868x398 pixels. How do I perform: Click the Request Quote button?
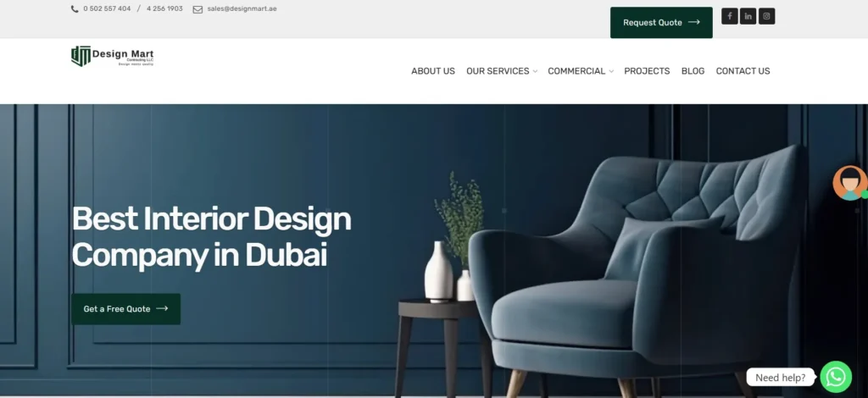click(661, 23)
